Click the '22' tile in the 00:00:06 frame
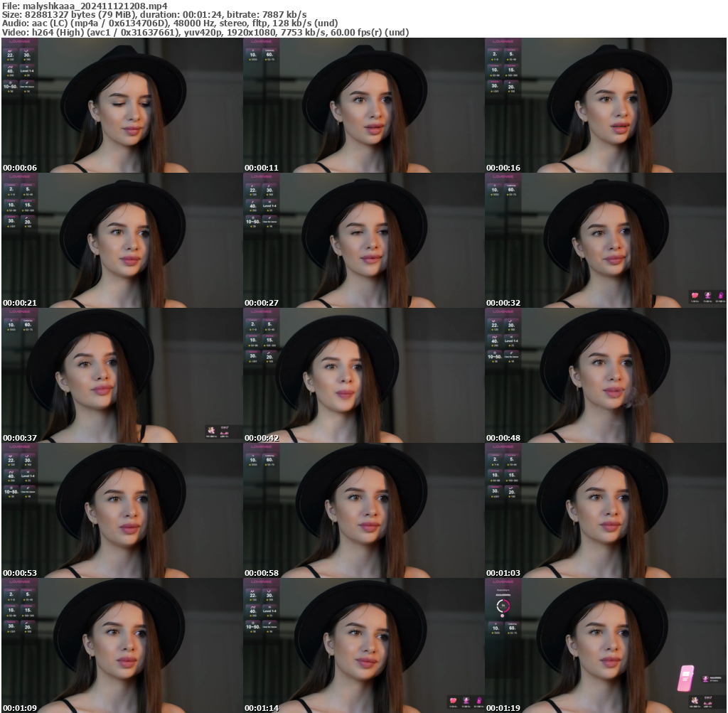Screen dimensions: 728x713 pos(11,56)
